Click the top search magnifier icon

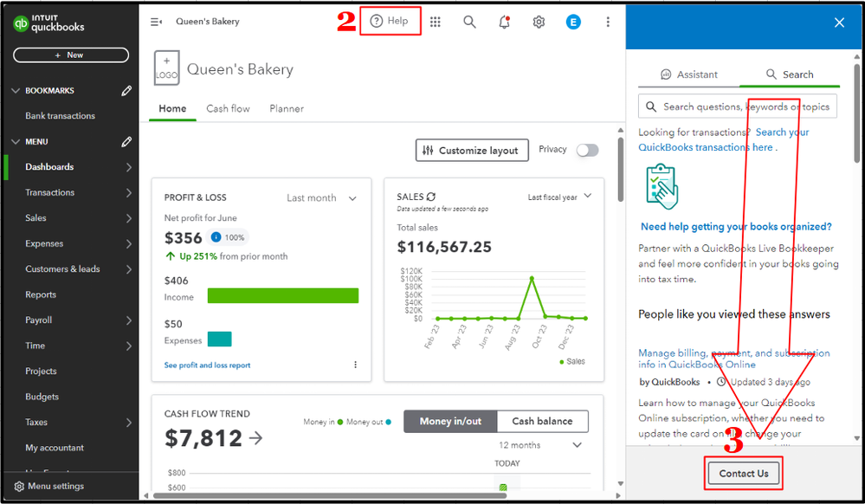click(469, 22)
